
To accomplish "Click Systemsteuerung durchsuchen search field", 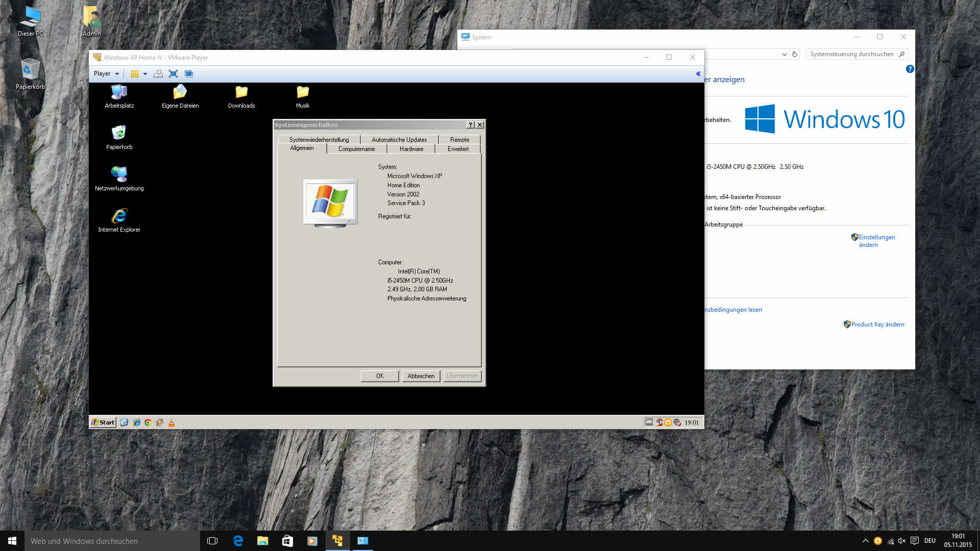I will 857,54.
